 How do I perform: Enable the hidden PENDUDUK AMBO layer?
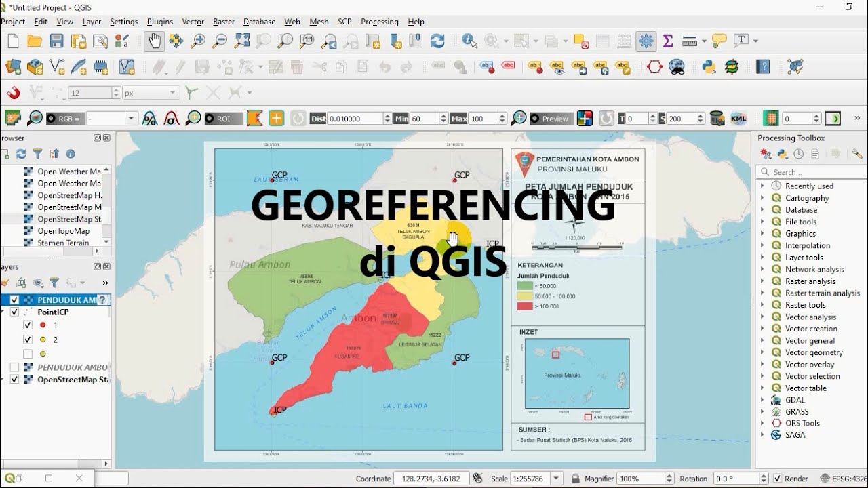pos(14,367)
